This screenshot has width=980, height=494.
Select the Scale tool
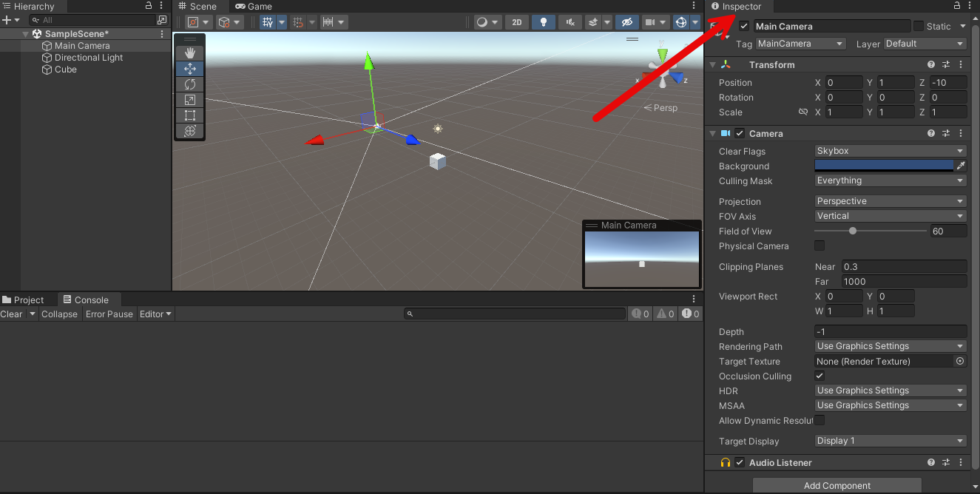coord(190,100)
